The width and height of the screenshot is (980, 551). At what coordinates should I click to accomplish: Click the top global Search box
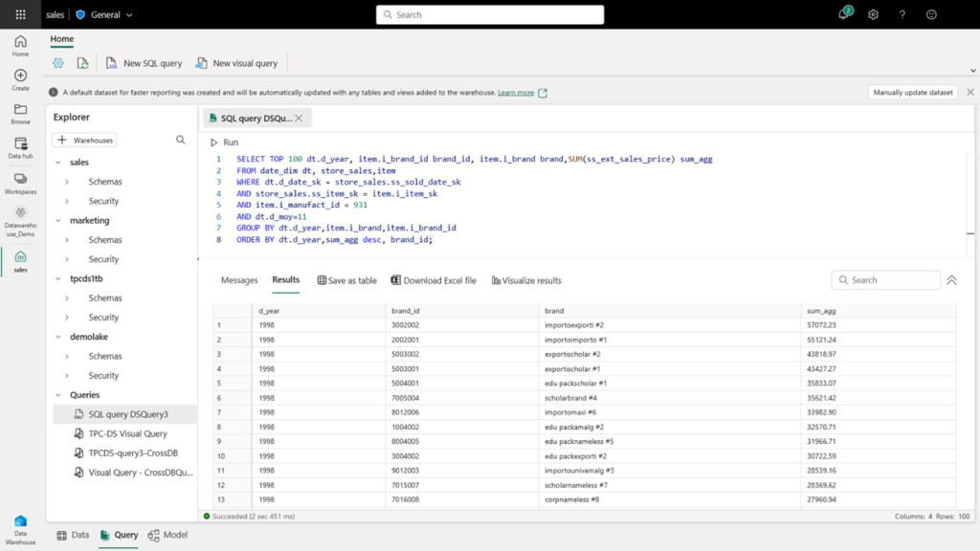490,14
